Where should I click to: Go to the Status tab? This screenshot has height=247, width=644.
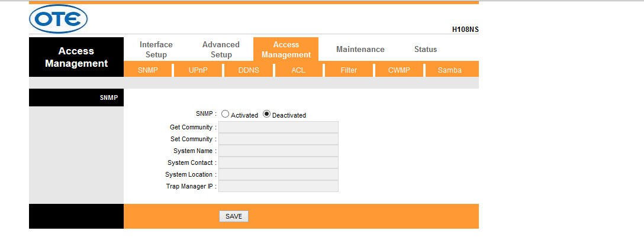(426, 49)
